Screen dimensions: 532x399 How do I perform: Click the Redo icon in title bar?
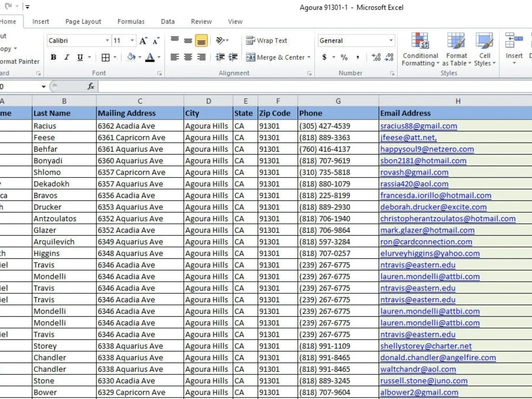(x=8, y=6)
